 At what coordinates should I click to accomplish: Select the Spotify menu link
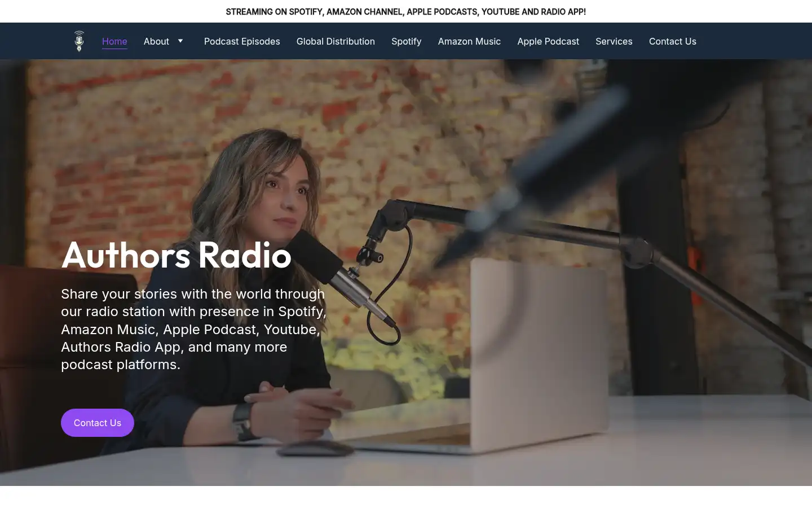point(407,41)
